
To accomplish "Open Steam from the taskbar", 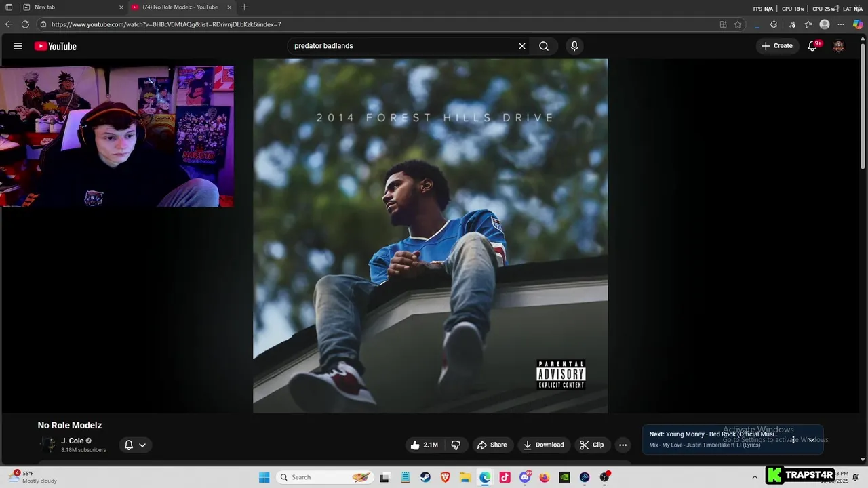I will (425, 477).
